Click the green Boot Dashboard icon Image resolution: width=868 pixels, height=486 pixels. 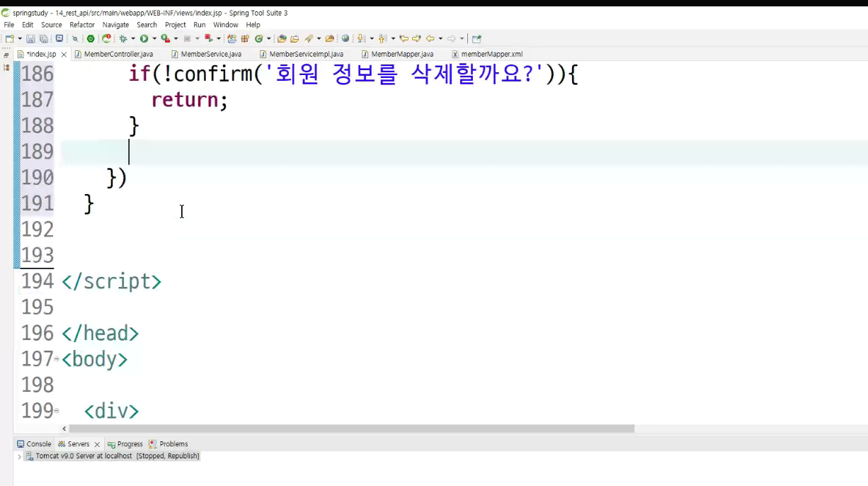pyautogui.click(x=91, y=39)
